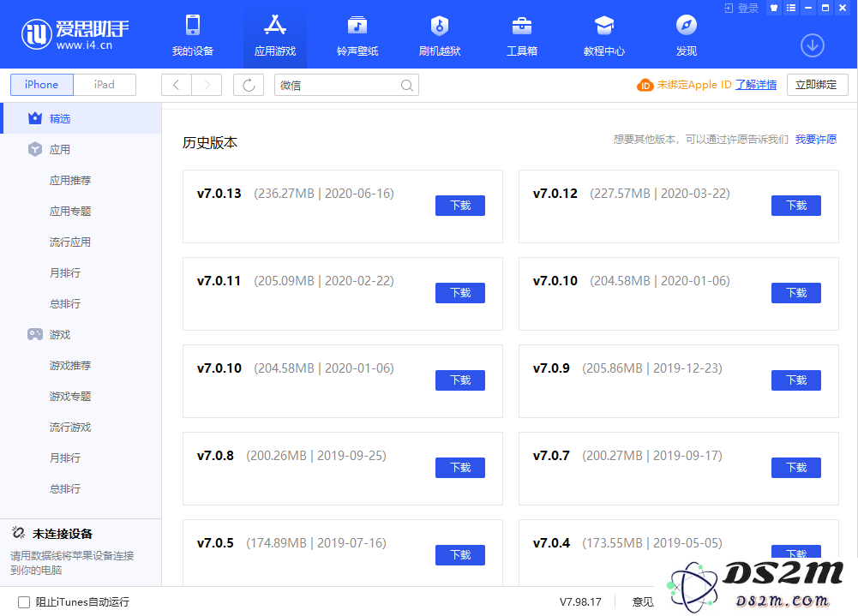The width and height of the screenshot is (858, 616).
Task: Click the i4 爱思助手 logo
Action: pyautogui.click(x=75, y=34)
